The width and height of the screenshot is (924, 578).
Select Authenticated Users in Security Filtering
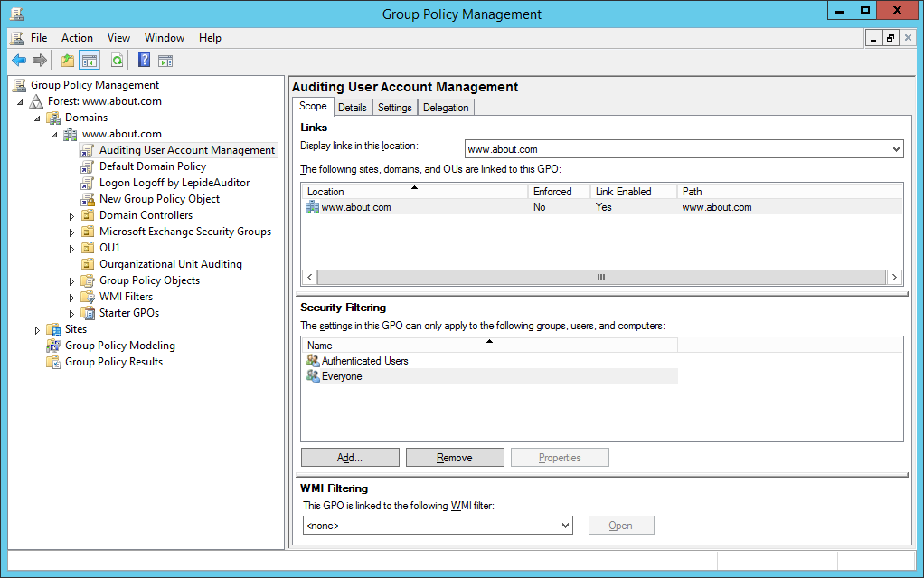click(364, 361)
